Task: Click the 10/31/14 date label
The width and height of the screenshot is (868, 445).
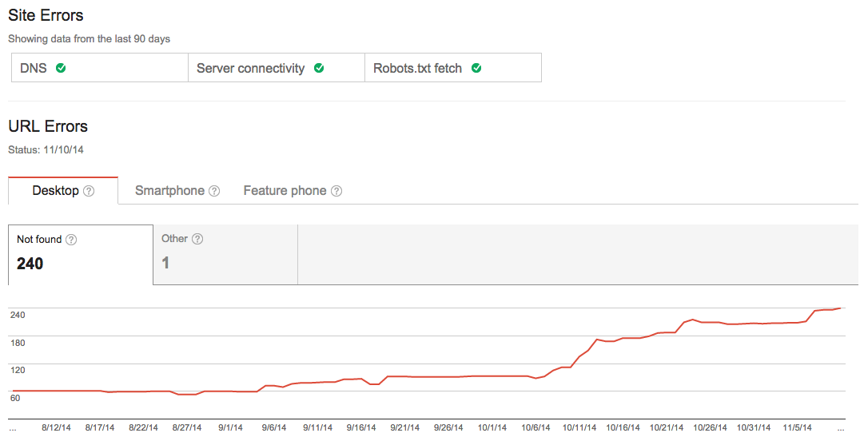Action: click(754, 428)
